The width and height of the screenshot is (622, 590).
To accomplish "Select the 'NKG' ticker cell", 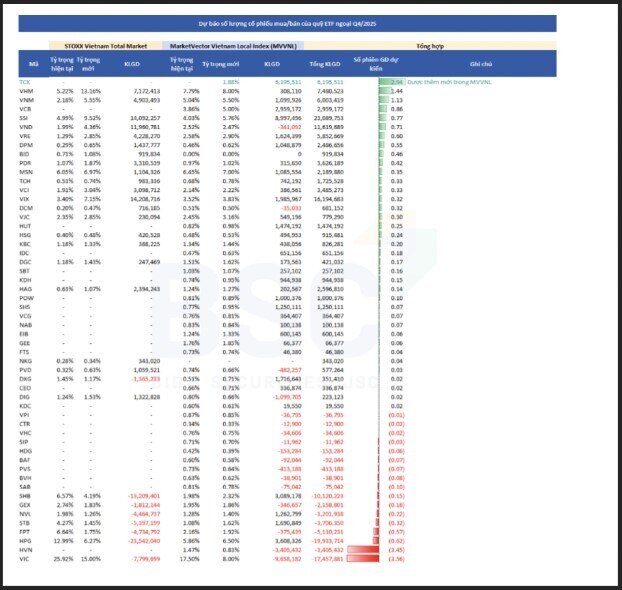I will (25, 361).
